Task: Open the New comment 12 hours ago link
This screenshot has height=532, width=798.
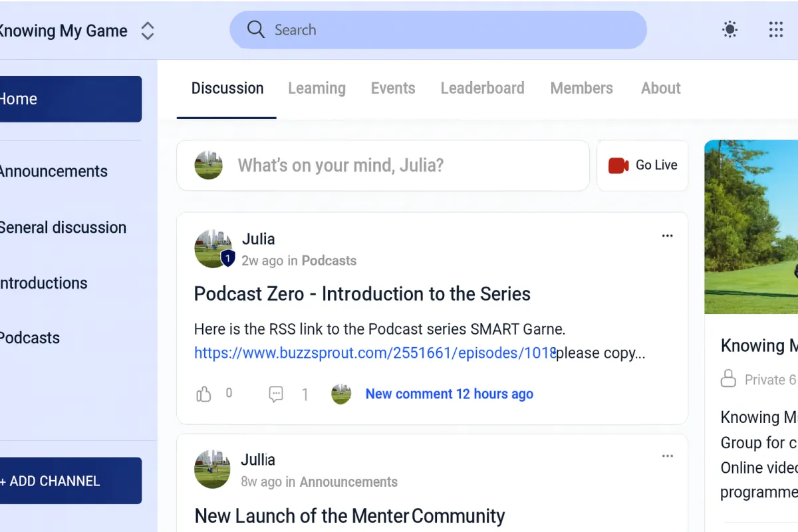Action: click(x=450, y=394)
